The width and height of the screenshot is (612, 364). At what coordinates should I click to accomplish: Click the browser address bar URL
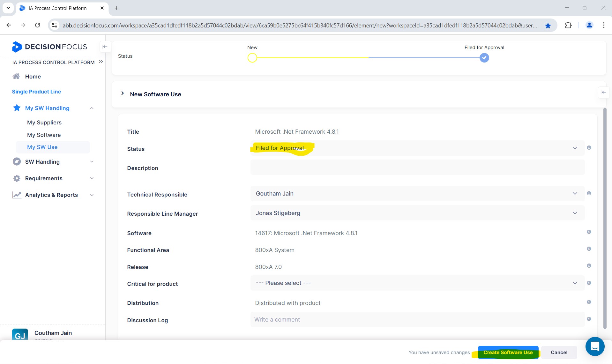coord(299,26)
